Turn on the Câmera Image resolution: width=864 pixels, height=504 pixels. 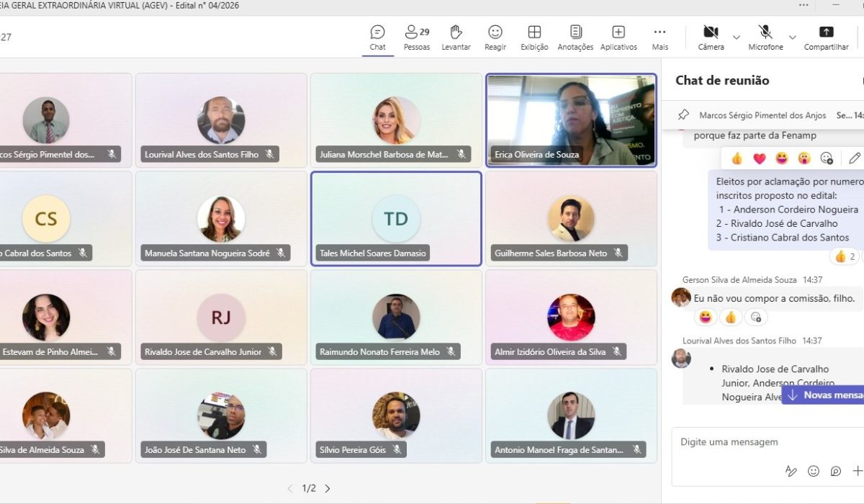pyautogui.click(x=711, y=37)
